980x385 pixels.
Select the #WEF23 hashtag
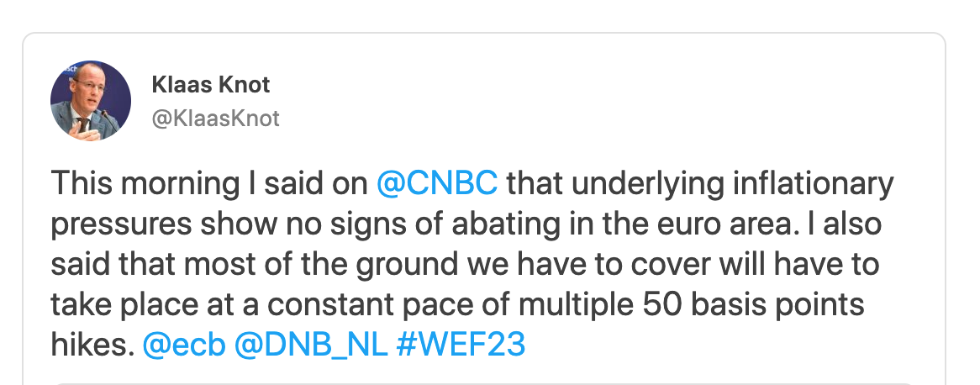(461, 345)
